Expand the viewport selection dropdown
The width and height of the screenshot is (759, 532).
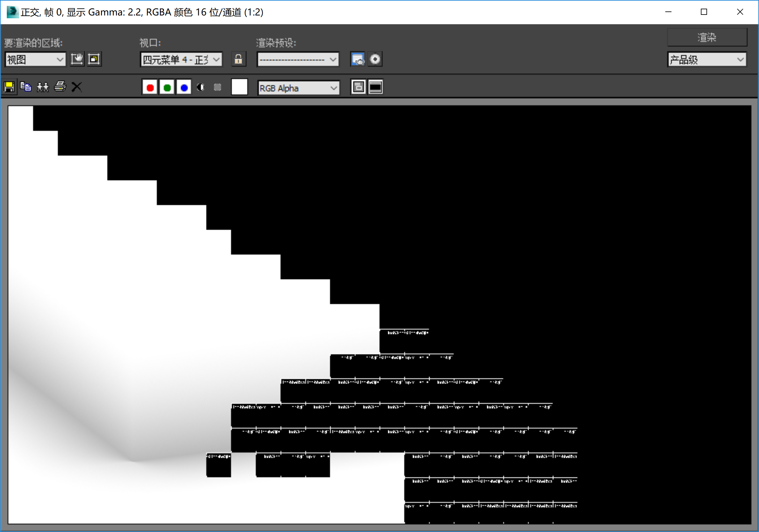click(x=181, y=60)
